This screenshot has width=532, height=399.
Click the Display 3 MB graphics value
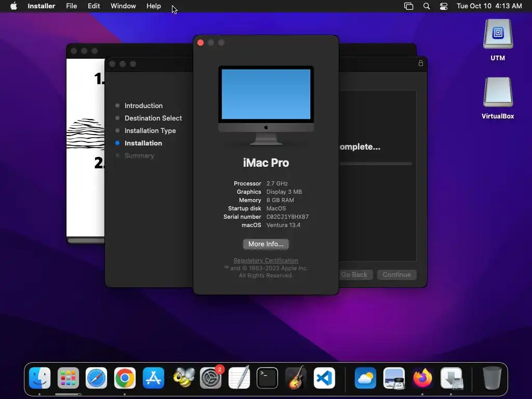pyautogui.click(x=284, y=192)
